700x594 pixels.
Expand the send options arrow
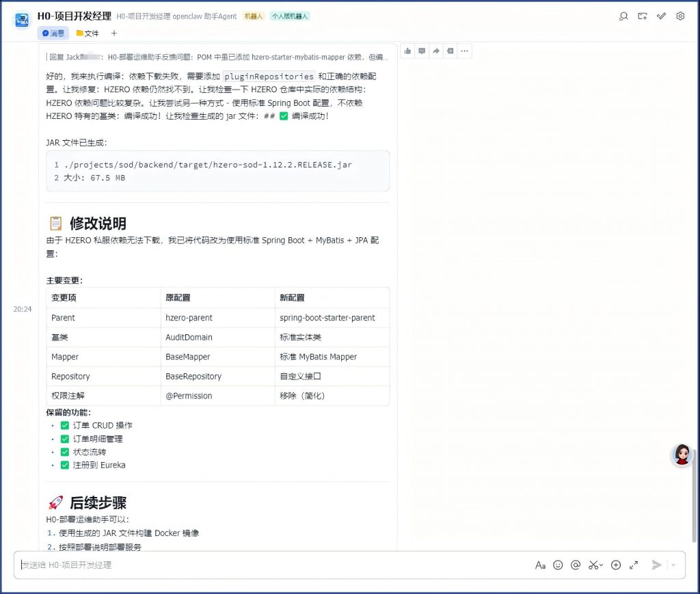673,565
